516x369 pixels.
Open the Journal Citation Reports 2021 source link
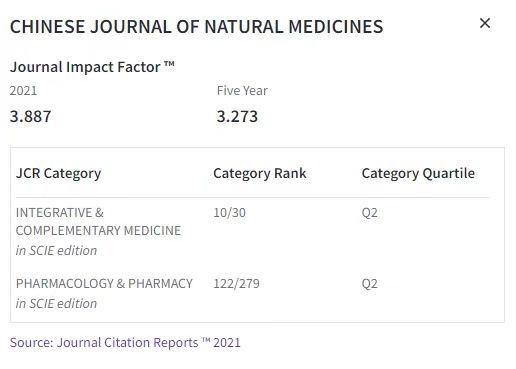point(125,343)
